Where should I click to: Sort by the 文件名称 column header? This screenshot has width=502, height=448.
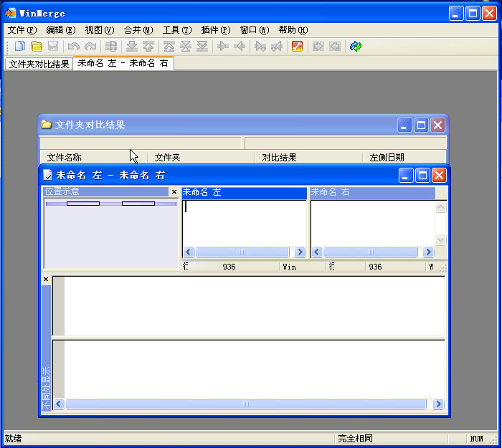93,157
